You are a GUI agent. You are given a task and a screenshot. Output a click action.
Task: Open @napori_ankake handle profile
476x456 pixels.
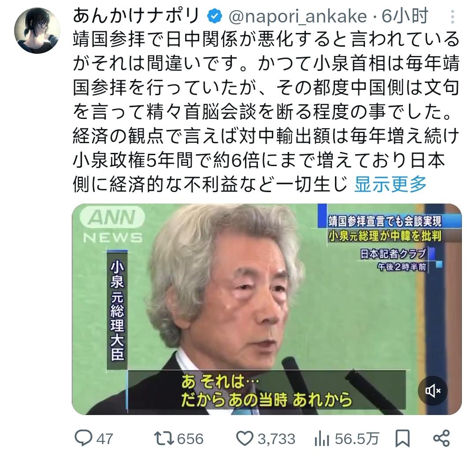coord(297,16)
